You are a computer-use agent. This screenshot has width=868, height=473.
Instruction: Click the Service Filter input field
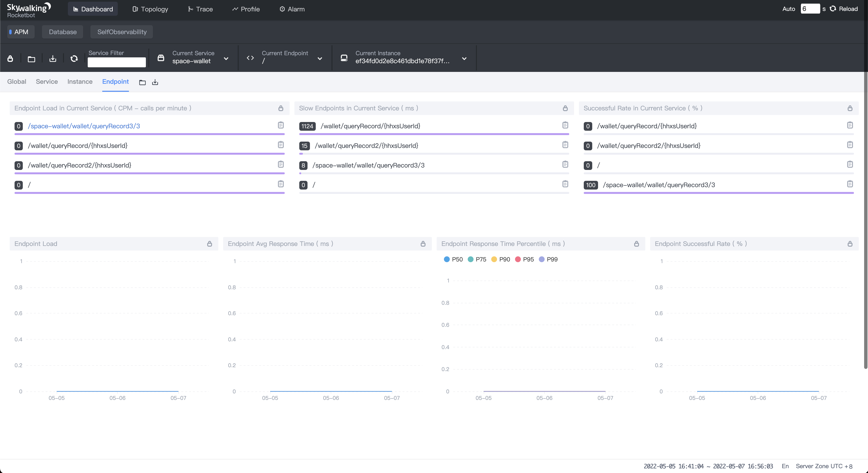(117, 62)
